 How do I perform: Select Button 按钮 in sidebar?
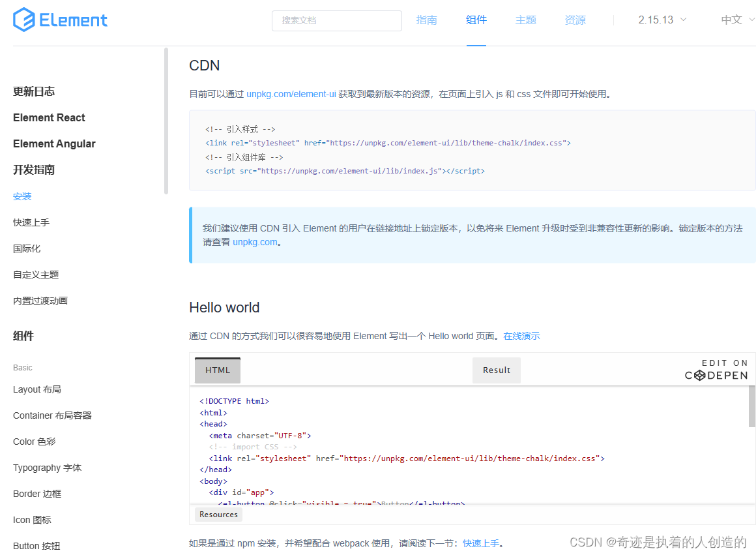pos(36,546)
